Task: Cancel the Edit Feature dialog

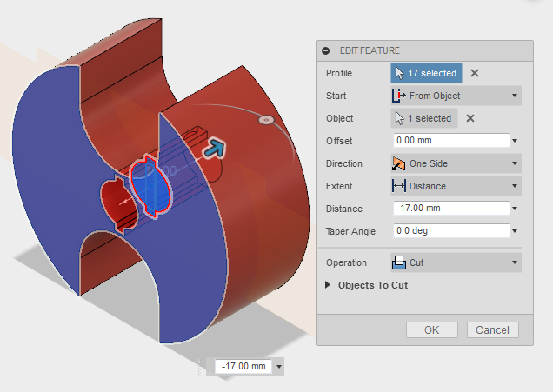Action: tap(493, 330)
